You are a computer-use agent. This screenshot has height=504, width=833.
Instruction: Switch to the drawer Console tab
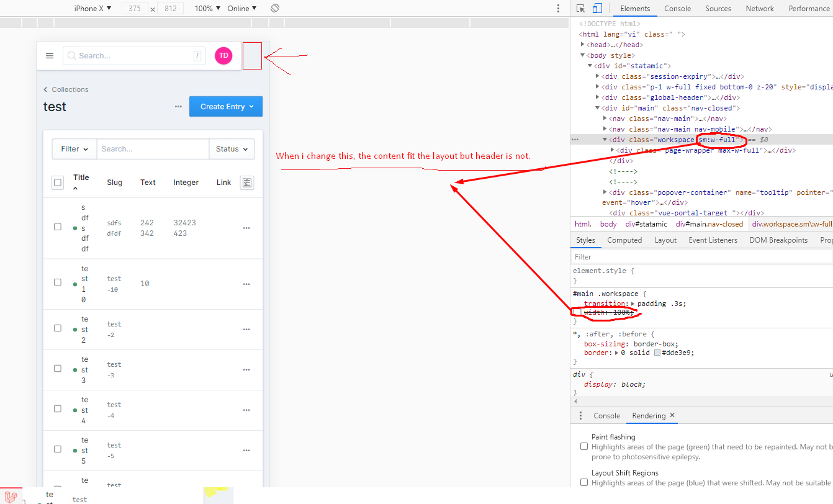tap(606, 416)
